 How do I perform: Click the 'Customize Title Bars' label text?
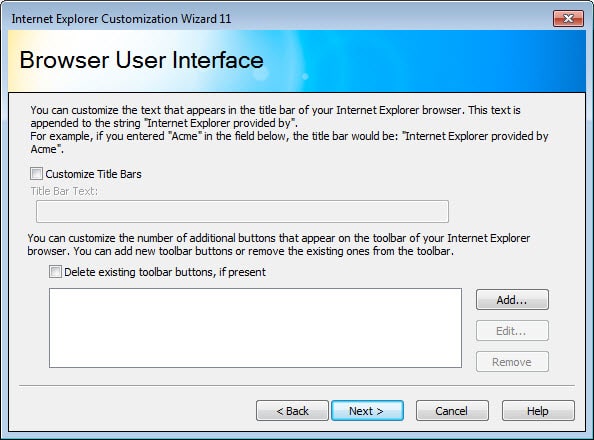click(x=94, y=174)
